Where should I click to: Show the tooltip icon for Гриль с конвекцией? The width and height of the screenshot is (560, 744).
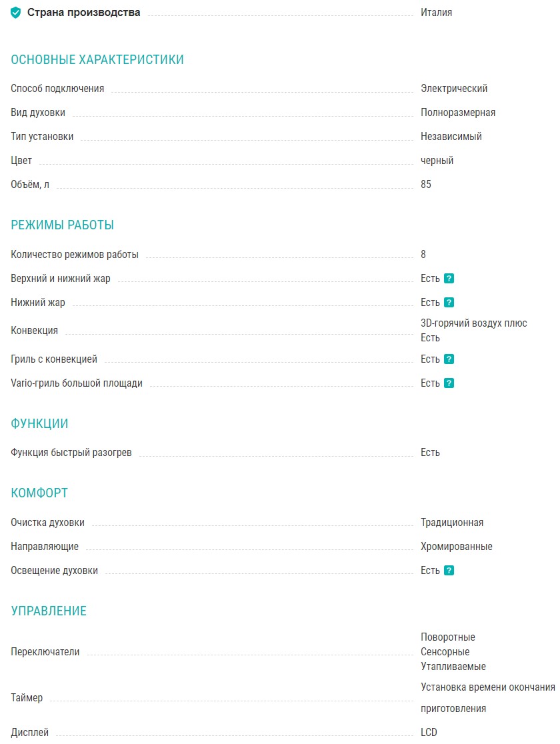click(x=449, y=359)
